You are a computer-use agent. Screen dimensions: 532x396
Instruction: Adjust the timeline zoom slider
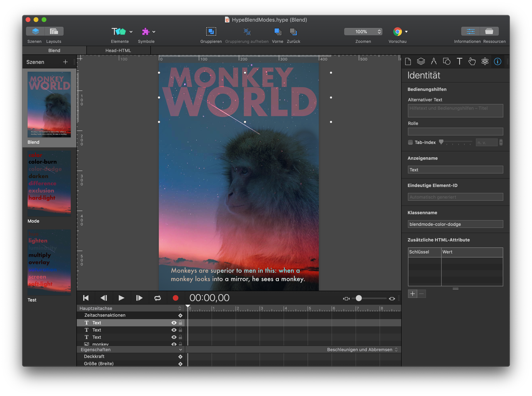click(359, 298)
